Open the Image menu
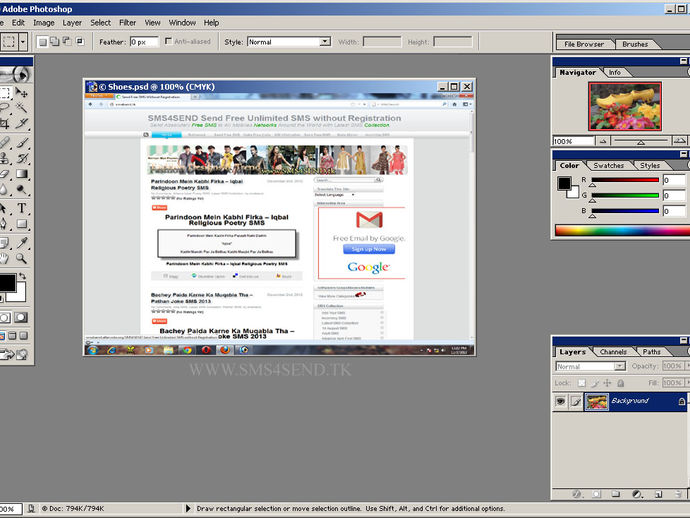Screen dimensions: 690x518 [44, 22]
